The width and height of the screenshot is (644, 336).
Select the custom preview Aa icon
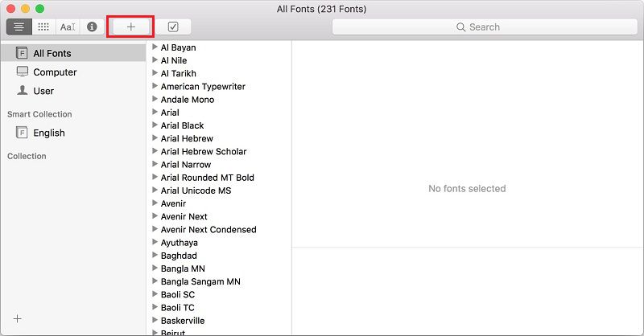pos(68,27)
